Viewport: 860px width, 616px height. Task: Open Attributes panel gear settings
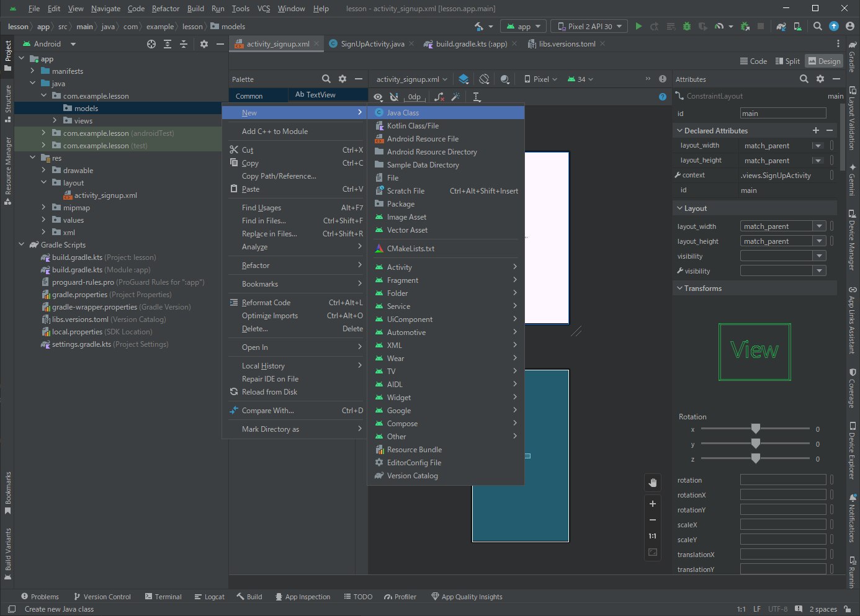coord(820,79)
